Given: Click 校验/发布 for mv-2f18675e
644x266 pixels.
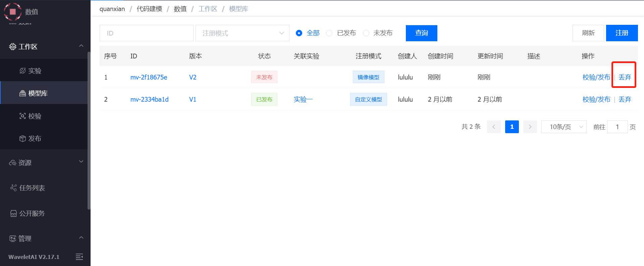Looking at the screenshot, I should point(596,77).
